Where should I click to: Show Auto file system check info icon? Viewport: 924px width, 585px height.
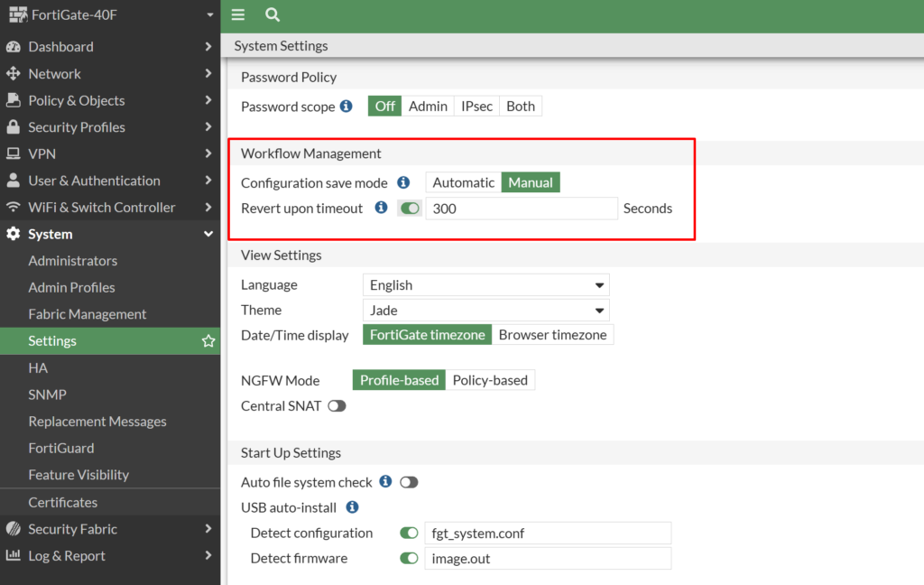coord(385,482)
